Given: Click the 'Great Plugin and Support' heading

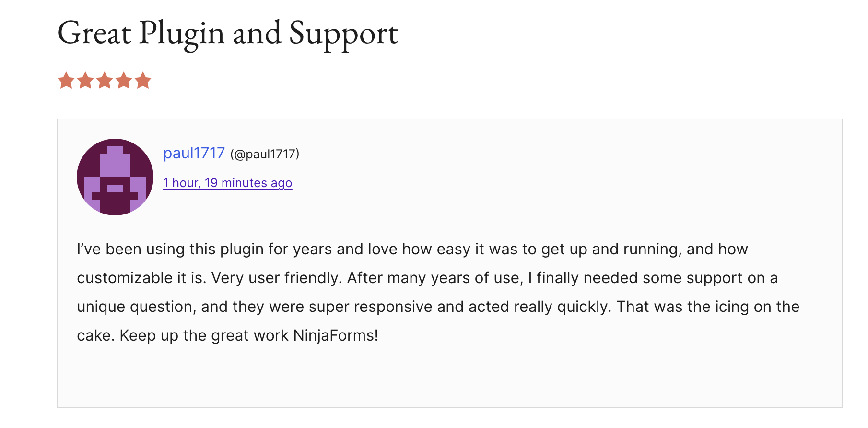Looking at the screenshot, I should (x=228, y=34).
